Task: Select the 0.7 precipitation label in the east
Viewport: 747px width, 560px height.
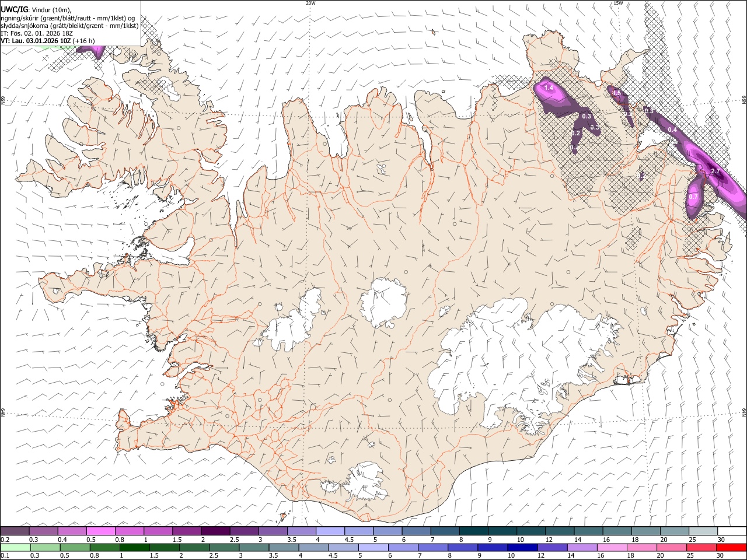Action: pos(693,197)
